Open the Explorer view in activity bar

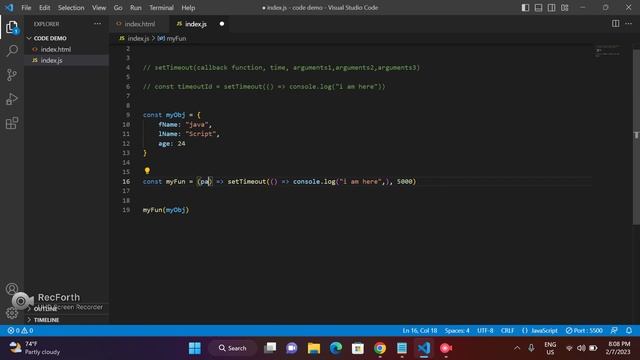[12, 27]
